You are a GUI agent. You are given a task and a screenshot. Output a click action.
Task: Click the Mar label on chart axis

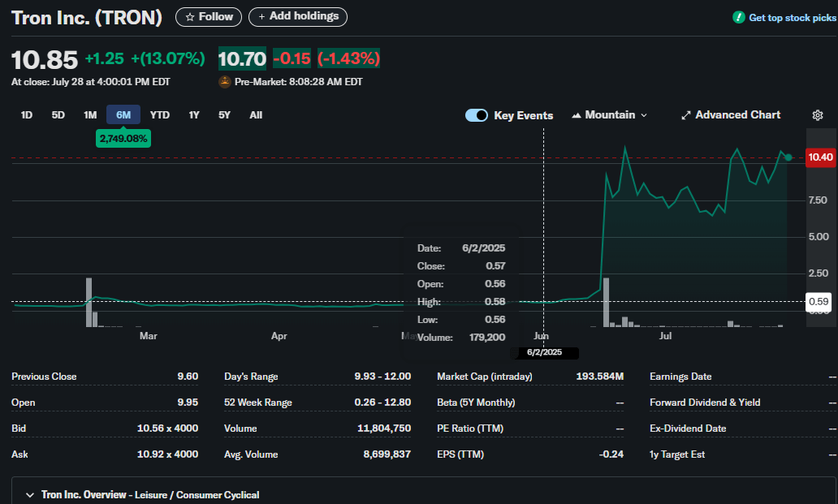click(149, 336)
